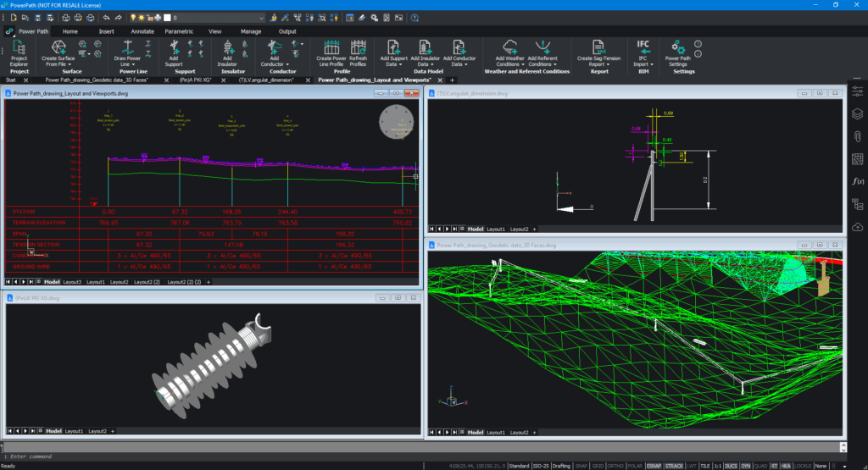Screen dimensions: 868x470
Task: Expand Add Weather Conditions dropdown arrow
Action: pyautogui.click(x=522, y=64)
